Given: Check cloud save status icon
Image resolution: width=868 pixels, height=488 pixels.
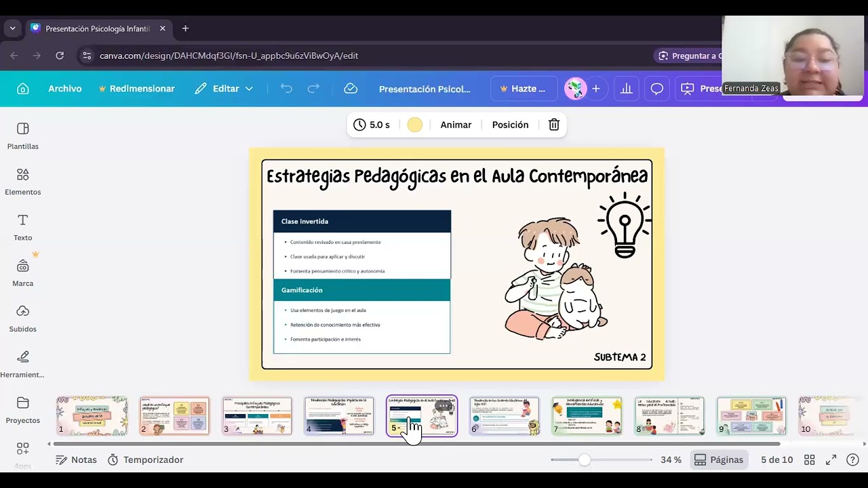Looking at the screenshot, I should [351, 89].
